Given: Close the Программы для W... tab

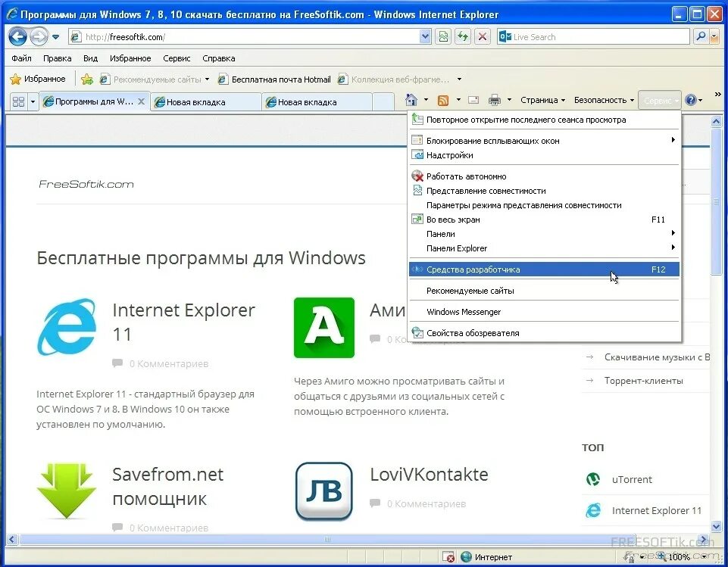Looking at the screenshot, I should click(142, 101).
